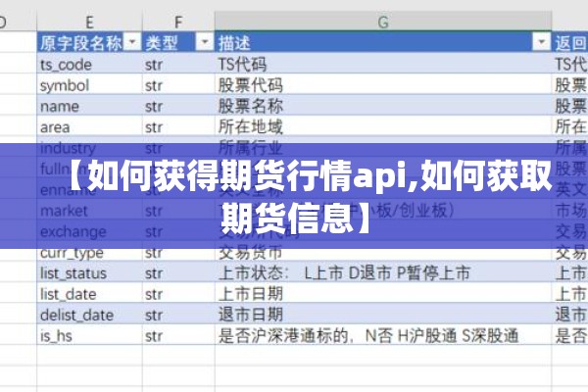Image resolution: width=588 pixels, height=392 pixels.
Task: Click the str cell in name row
Action: [178, 105]
